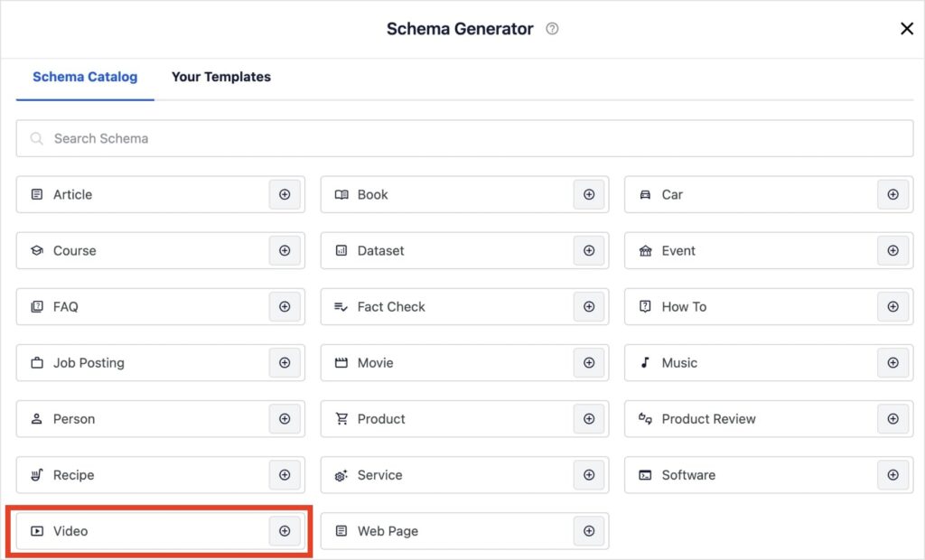Click the help question mark icon
Screen dimensions: 925x560
(553, 29)
